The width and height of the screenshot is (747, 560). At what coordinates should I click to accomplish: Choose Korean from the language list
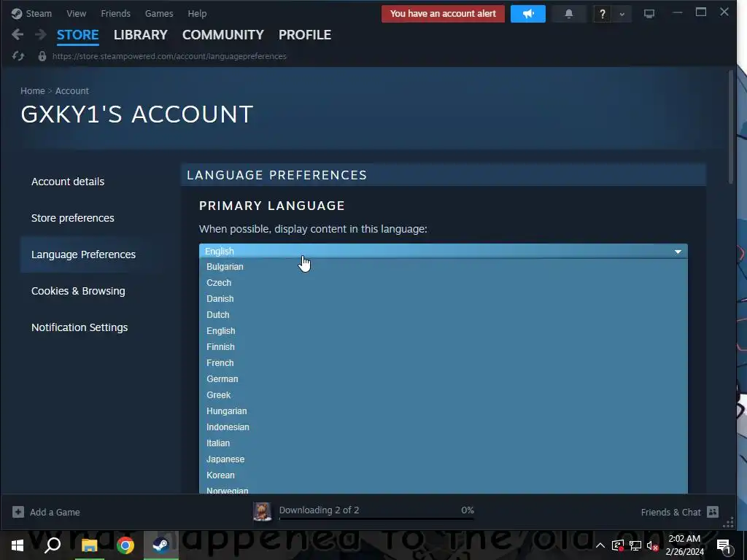(443, 475)
